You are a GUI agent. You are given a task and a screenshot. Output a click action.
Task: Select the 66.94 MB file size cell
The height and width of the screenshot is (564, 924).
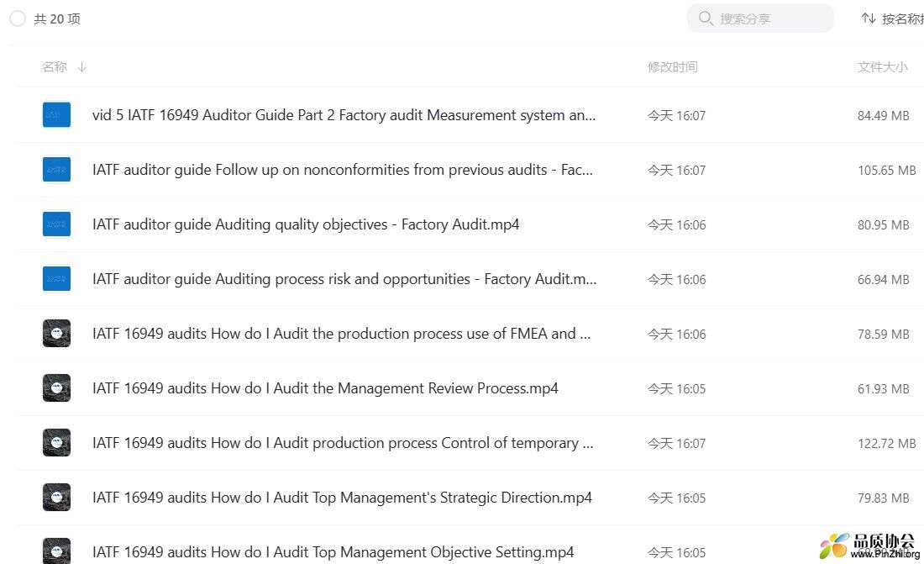(x=884, y=280)
